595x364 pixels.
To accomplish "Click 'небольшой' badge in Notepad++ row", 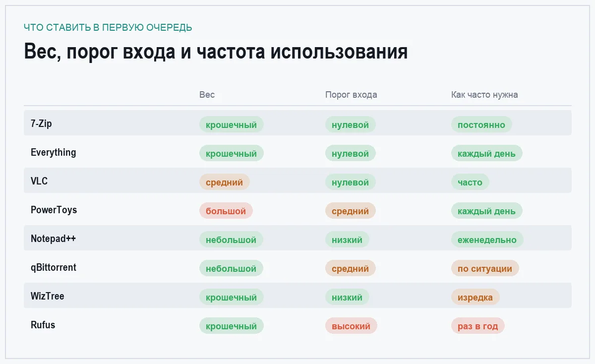I will [x=231, y=240].
